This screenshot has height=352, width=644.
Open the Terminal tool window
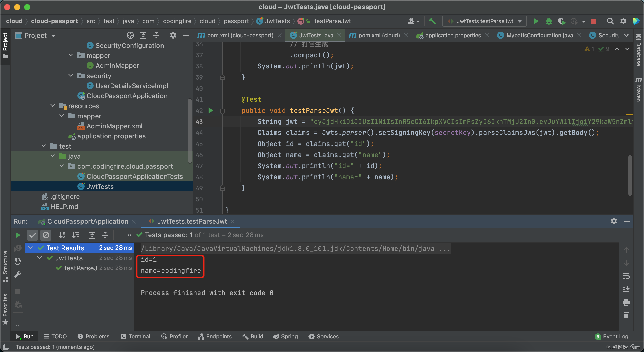[x=136, y=336]
